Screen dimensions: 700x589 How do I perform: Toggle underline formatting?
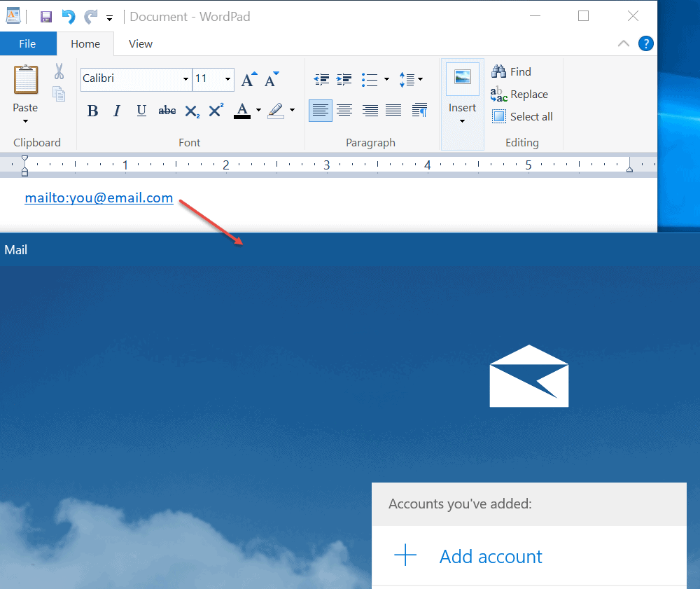[x=141, y=110]
